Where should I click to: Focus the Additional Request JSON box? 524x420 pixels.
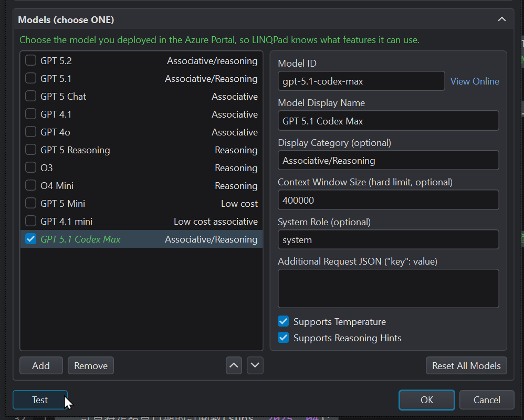tap(389, 288)
